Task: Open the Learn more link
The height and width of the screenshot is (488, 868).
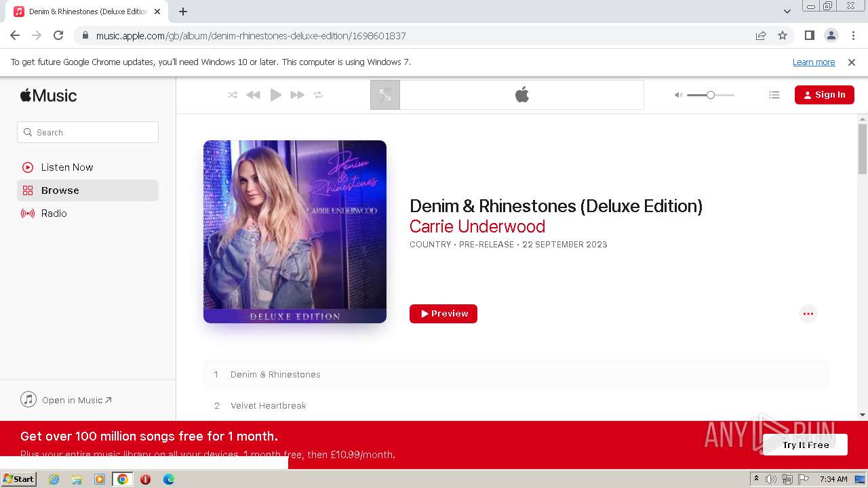Action: 814,62
